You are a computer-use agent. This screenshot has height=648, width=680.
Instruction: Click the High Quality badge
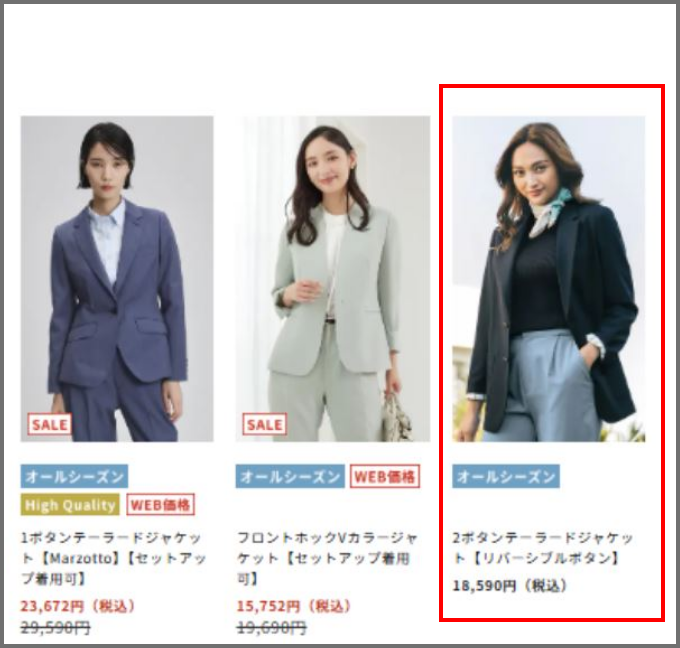(x=70, y=504)
